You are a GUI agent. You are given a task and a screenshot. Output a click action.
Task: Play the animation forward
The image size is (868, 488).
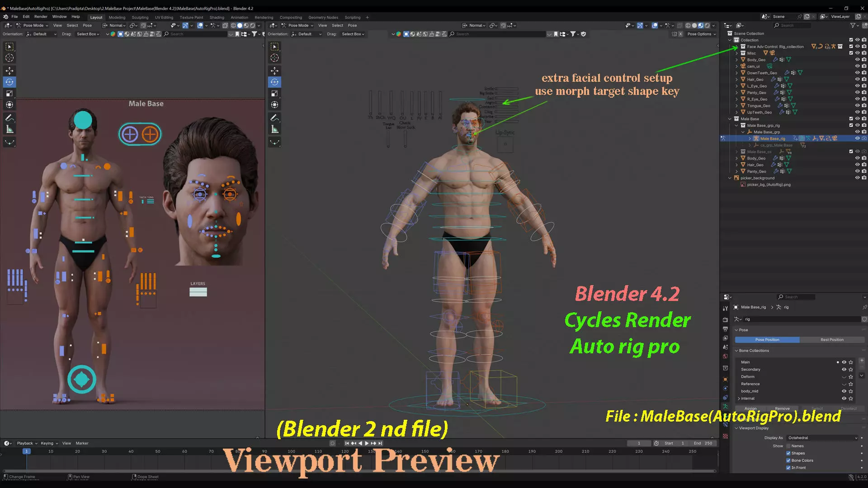point(367,443)
